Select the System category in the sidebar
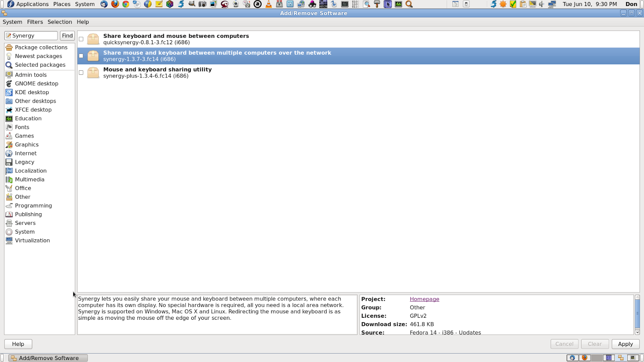This screenshot has width=644, height=362. coord(39,232)
